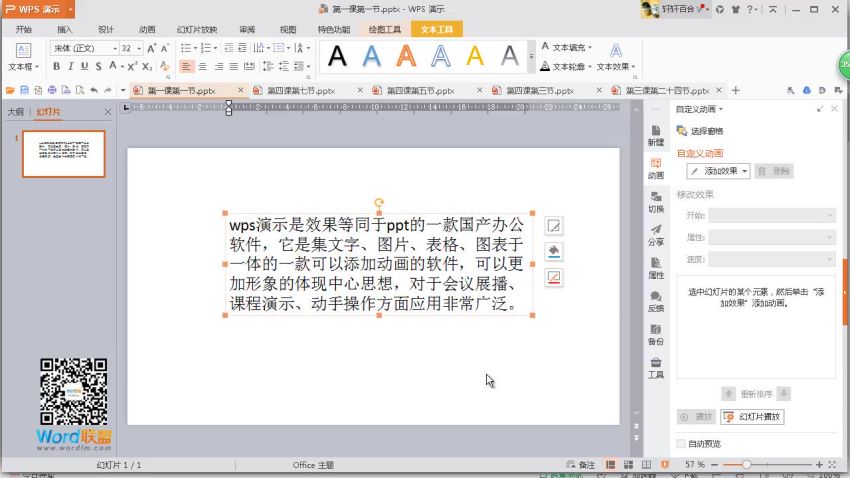Open the 工具 tools icon in the side panel
This screenshot has width=850, height=478.
click(x=655, y=368)
